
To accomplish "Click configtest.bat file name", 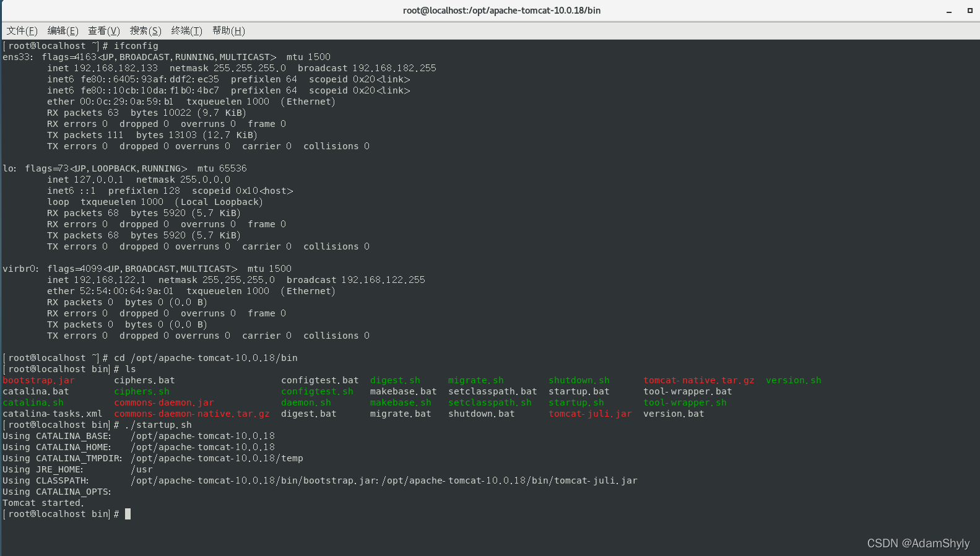I will pos(320,380).
